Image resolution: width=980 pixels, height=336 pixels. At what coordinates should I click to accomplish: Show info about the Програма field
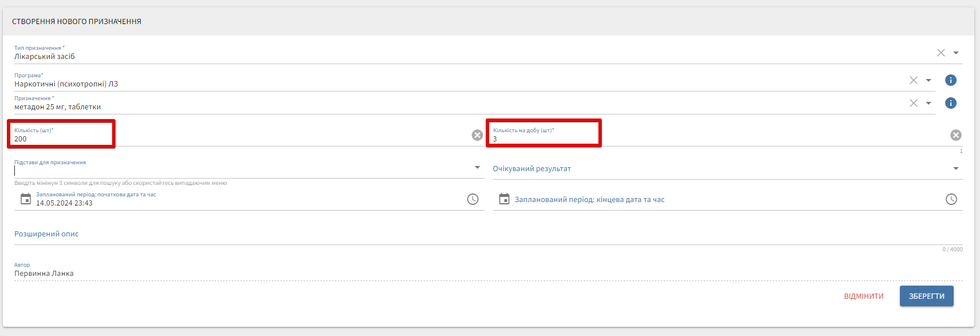point(950,80)
